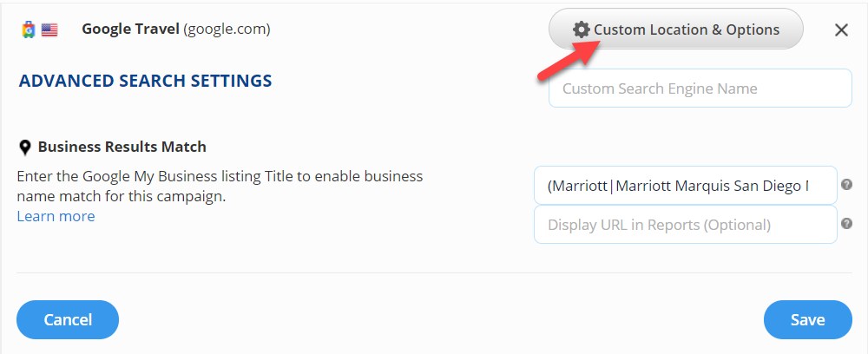Click the United States flag icon

49,29
